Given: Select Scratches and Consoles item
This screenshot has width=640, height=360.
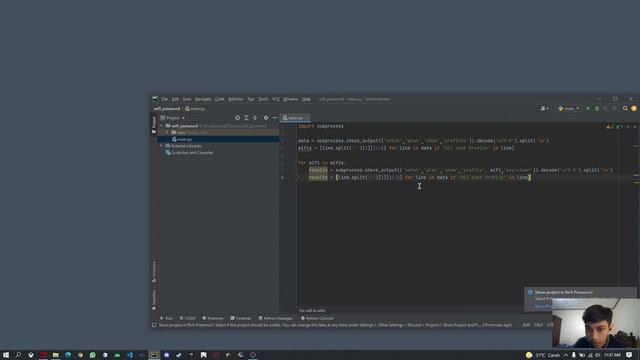Looking at the screenshot, I should 192,153.
